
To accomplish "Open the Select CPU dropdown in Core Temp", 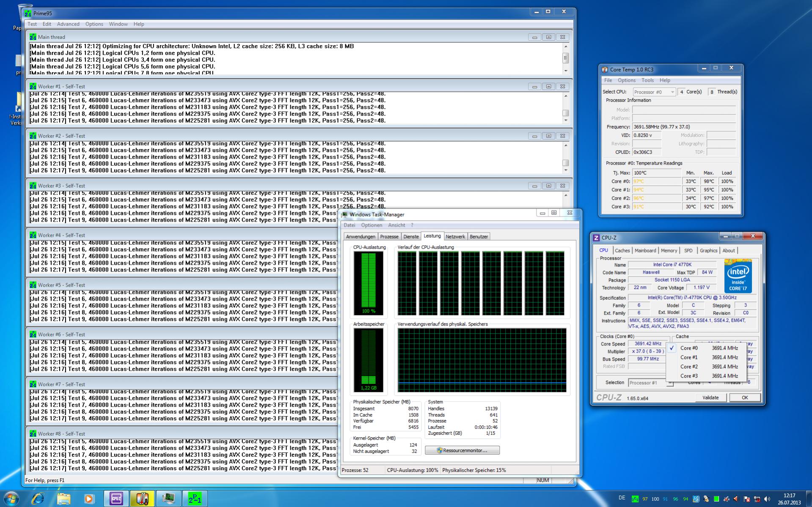I will click(x=654, y=92).
